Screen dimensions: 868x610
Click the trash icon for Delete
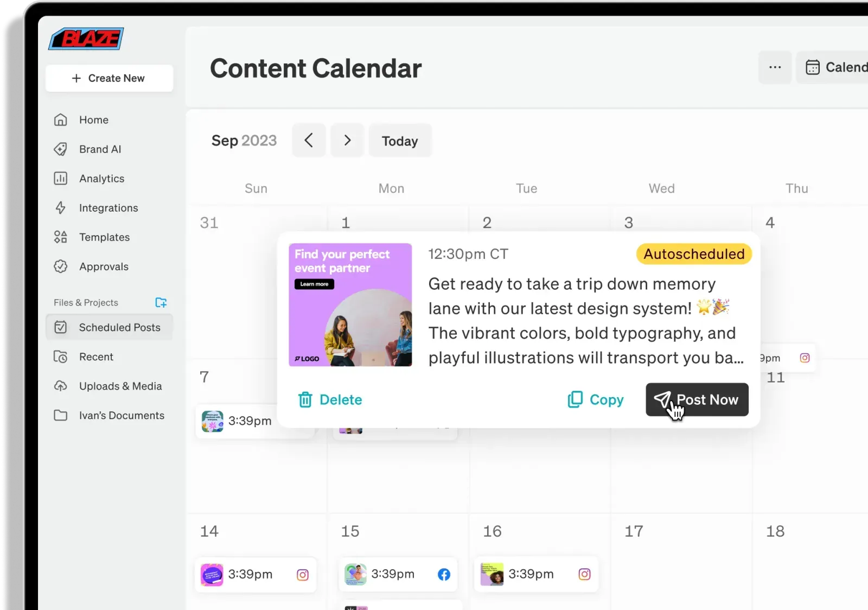[x=305, y=400]
